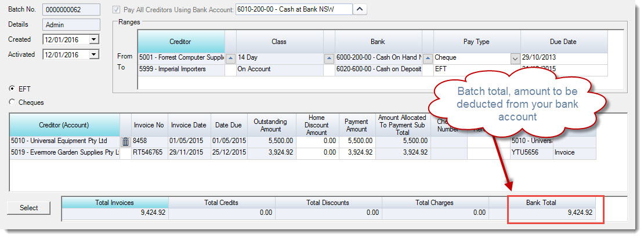
Task: Click the bank account field Cash at Bank NSW
Action: coord(294,9)
